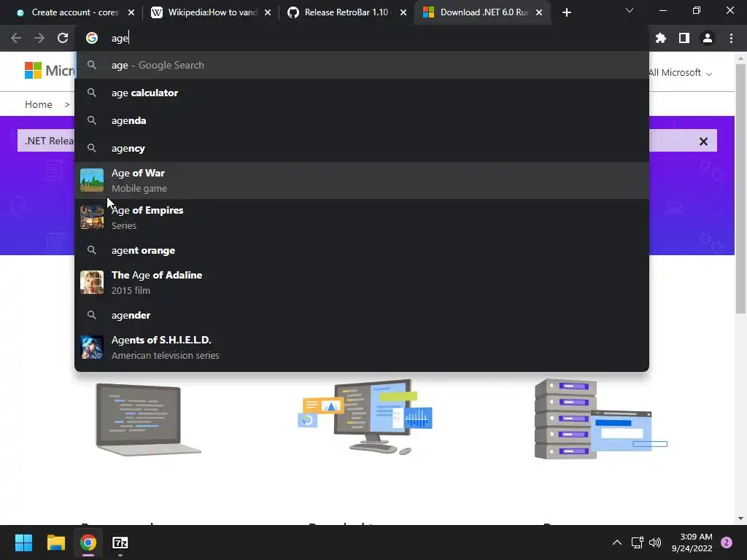
Task: Click the Age of Empires thumbnail image
Action: tap(92, 217)
